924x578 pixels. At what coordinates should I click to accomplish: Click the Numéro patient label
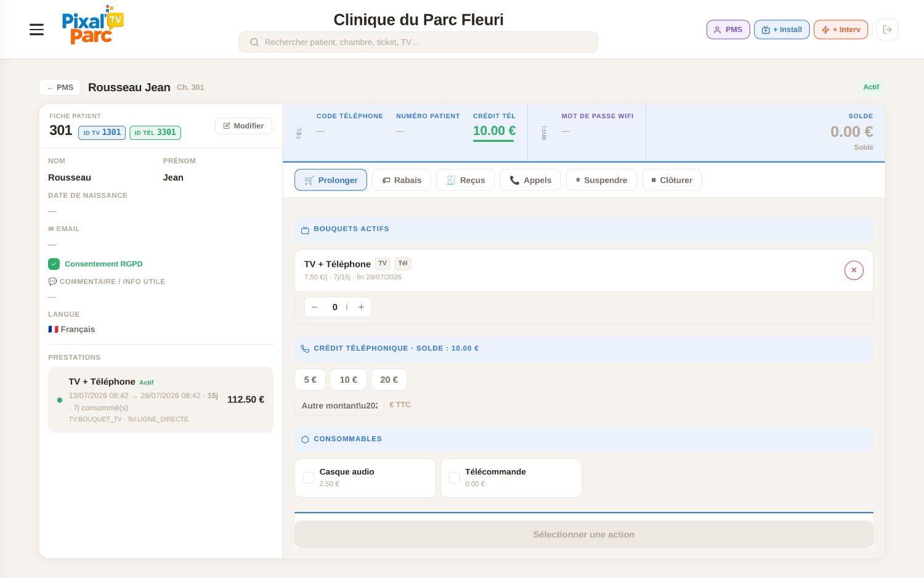point(428,116)
